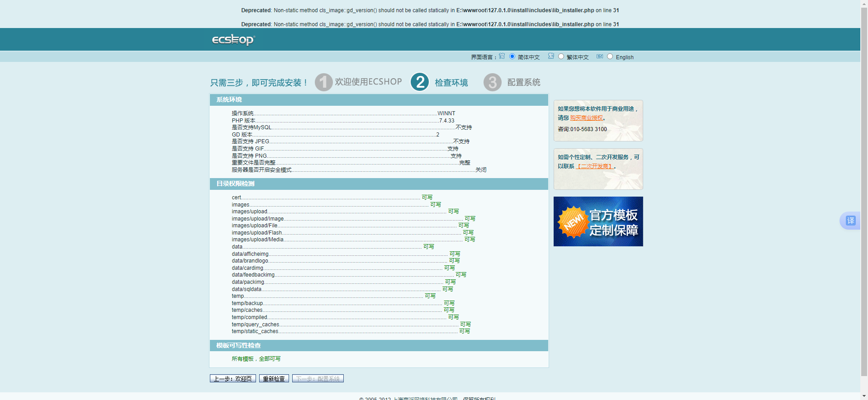Click 关闭 value for 安全模式 row
Viewport: 868px width, 400px height.
(x=481, y=170)
